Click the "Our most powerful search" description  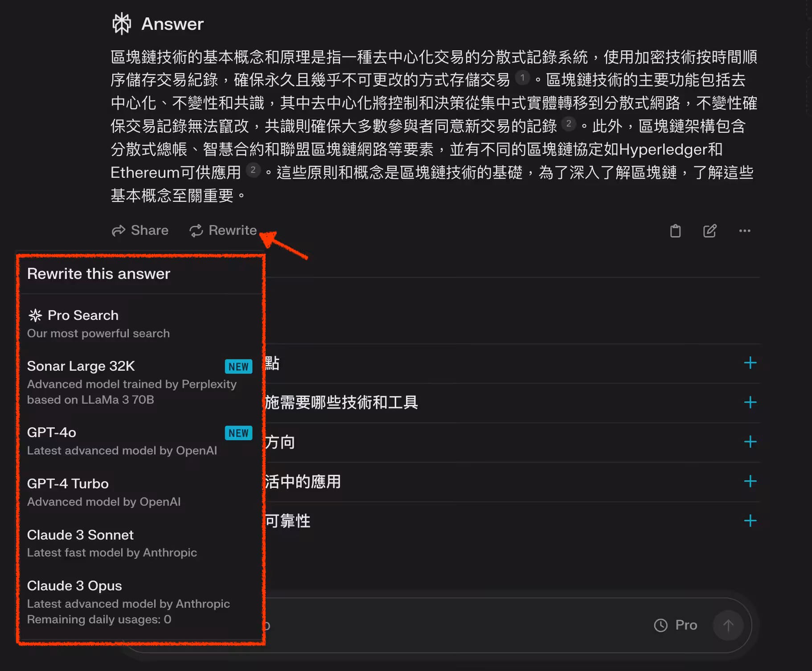click(x=98, y=333)
